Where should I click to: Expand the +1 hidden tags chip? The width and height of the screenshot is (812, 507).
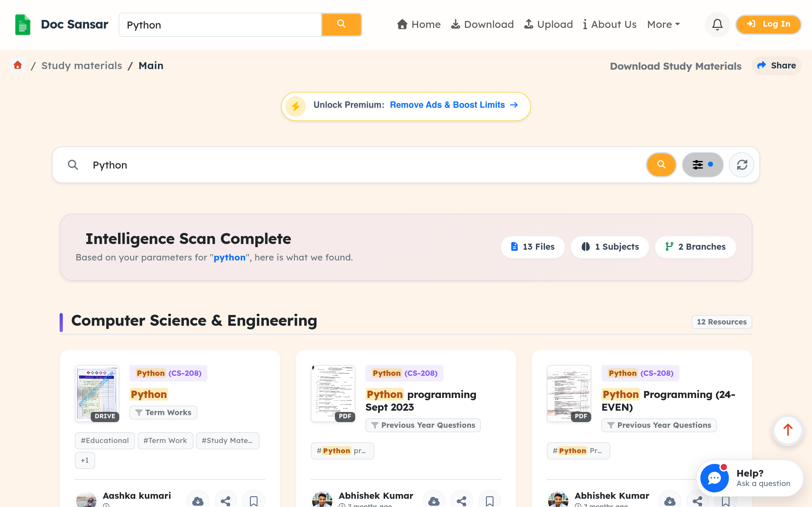click(85, 460)
